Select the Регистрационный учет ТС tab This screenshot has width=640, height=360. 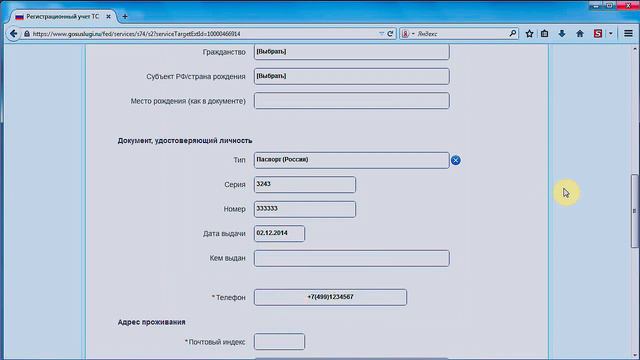[x=62, y=17]
